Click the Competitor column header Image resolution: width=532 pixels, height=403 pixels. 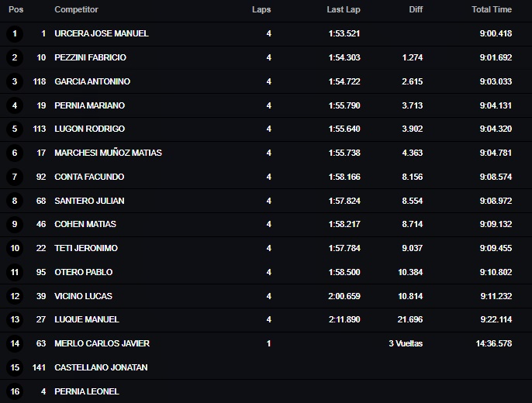click(x=76, y=9)
